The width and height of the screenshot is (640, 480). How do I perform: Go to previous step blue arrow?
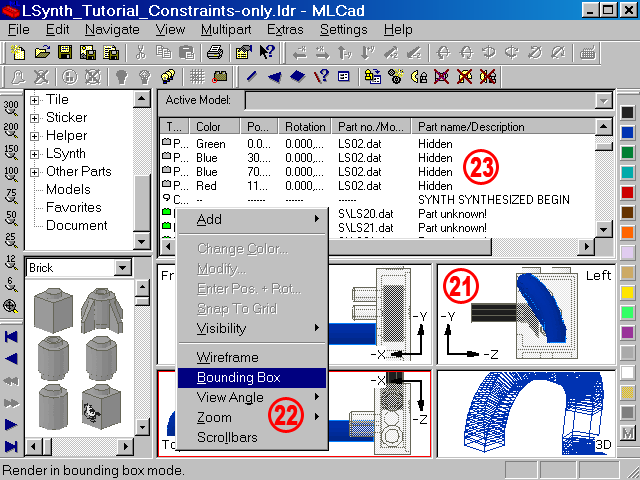[11, 359]
